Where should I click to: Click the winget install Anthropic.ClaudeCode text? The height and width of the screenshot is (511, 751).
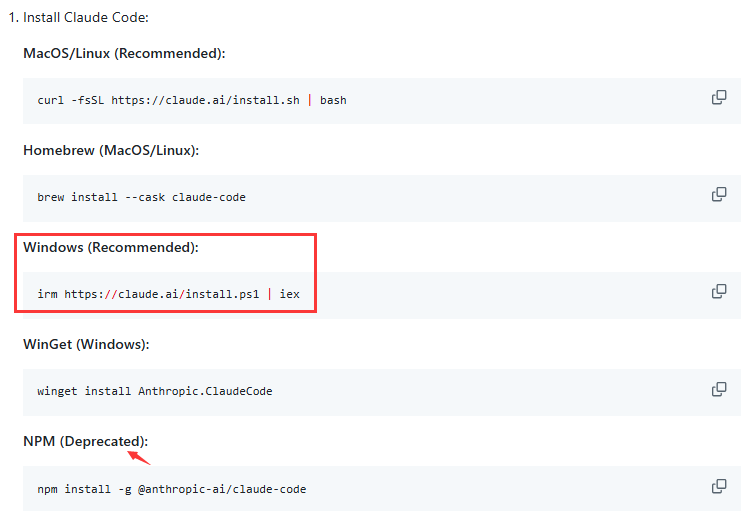click(155, 391)
